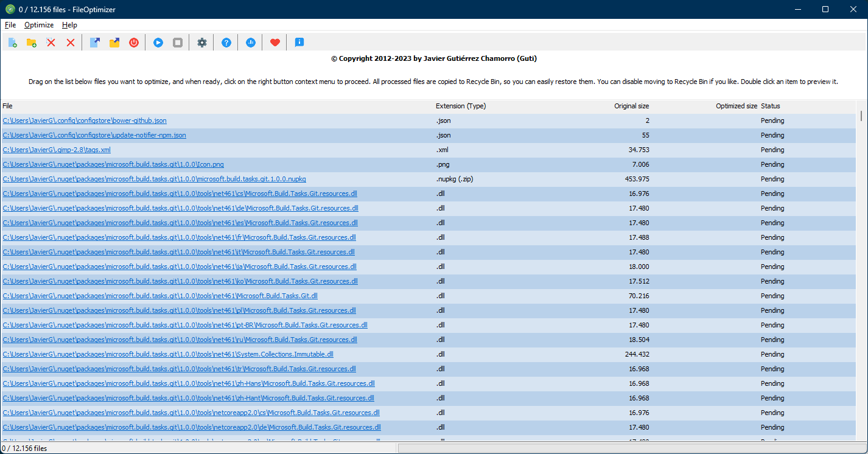Click the Remove Entry icon
868x454 pixels.
pyautogui.click(x=51, y=42)
